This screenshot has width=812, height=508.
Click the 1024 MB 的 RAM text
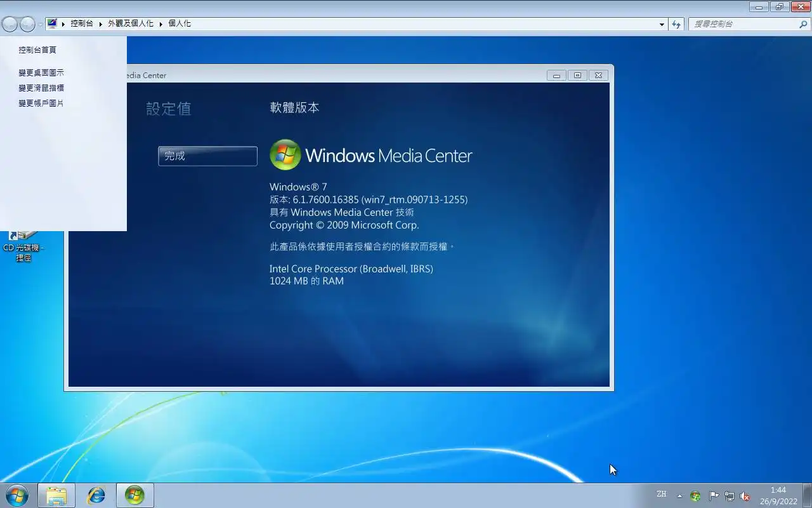[x=306, y=281]
